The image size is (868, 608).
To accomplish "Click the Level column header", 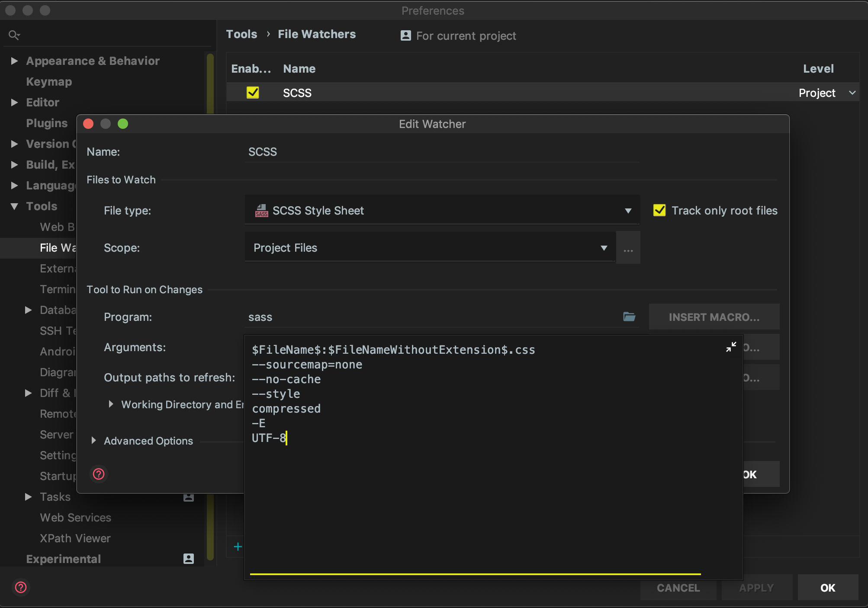I will [x=818, y=69].
